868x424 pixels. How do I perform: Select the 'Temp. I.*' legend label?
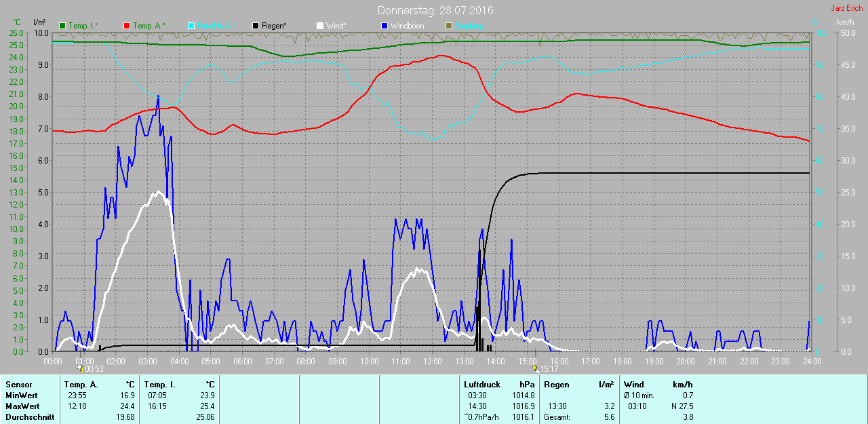[x=84, y=26]
